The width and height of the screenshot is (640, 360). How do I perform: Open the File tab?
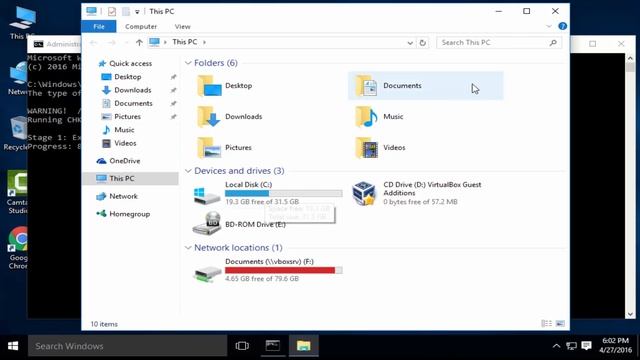point(99,27)
